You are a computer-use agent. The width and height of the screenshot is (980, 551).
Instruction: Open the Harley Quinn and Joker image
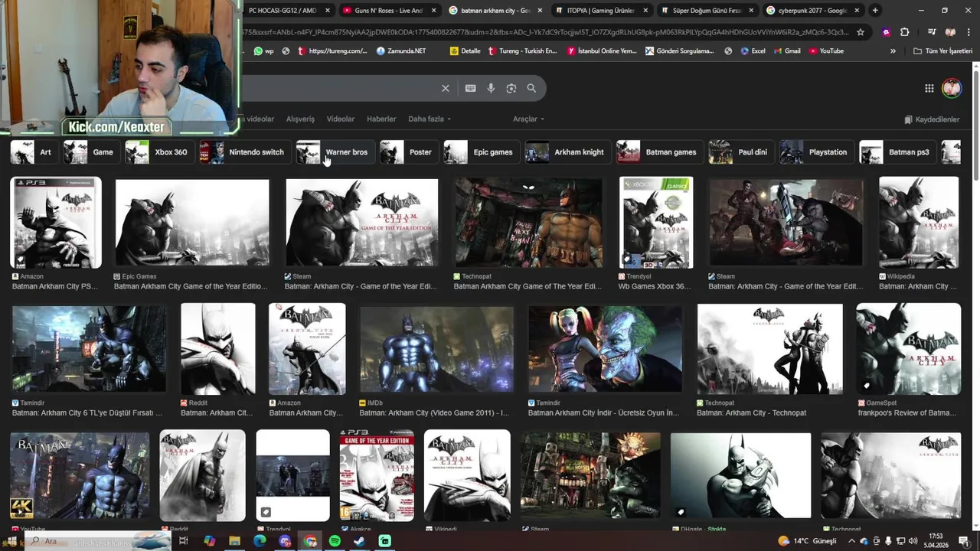coord(605,349)
